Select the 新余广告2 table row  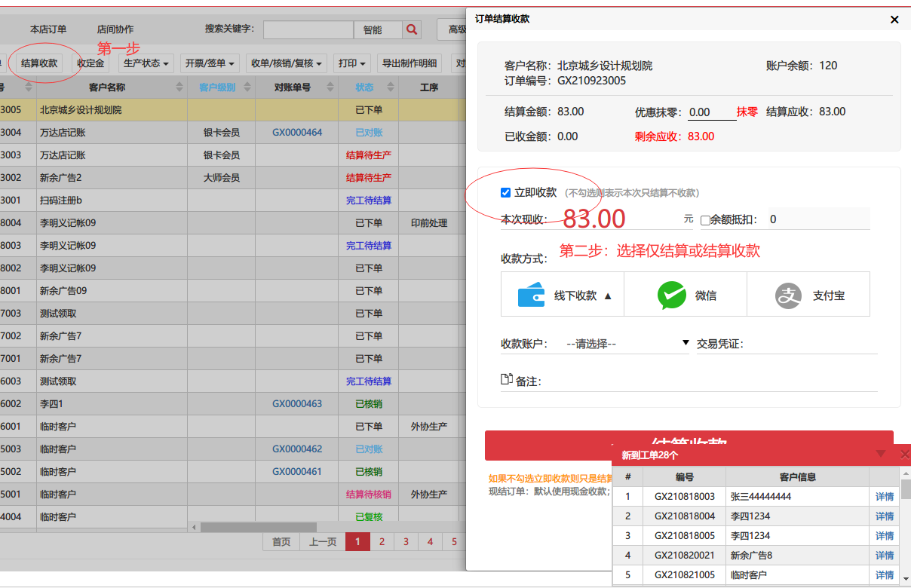pos(233,178)
